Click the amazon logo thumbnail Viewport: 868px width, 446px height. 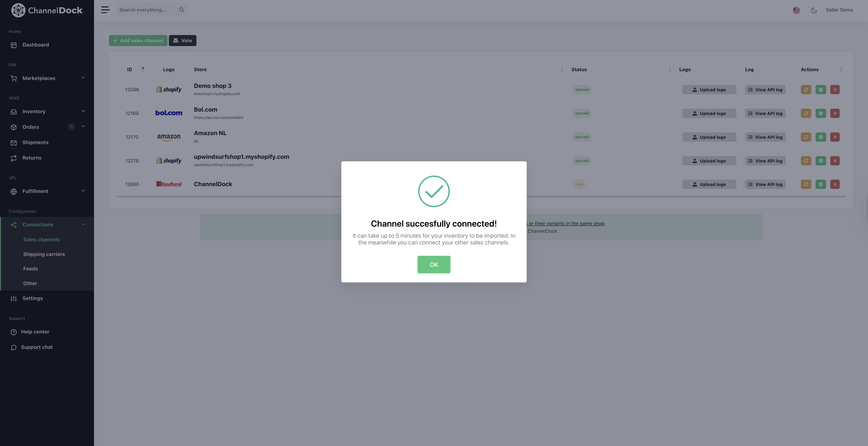point(169,137)
